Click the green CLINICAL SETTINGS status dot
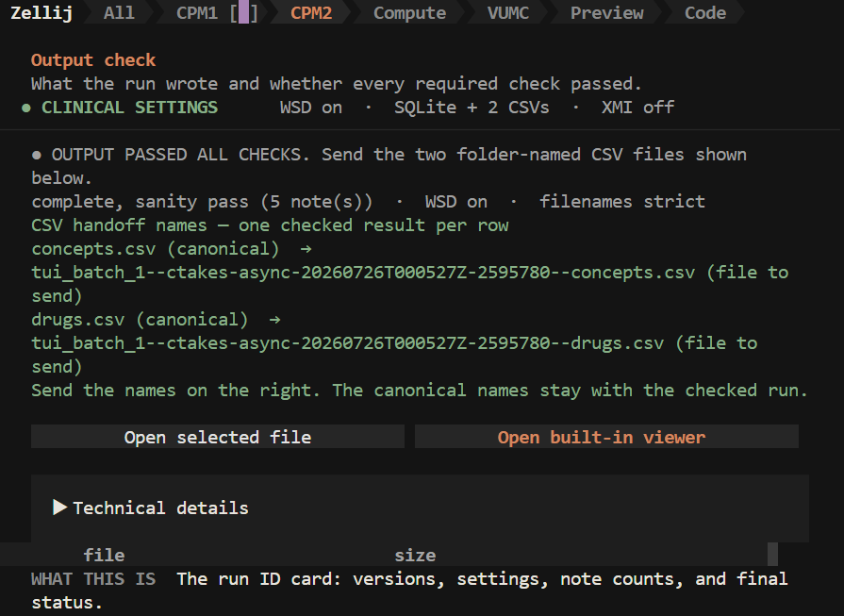The image size is (844, 616). coord(25,108)
